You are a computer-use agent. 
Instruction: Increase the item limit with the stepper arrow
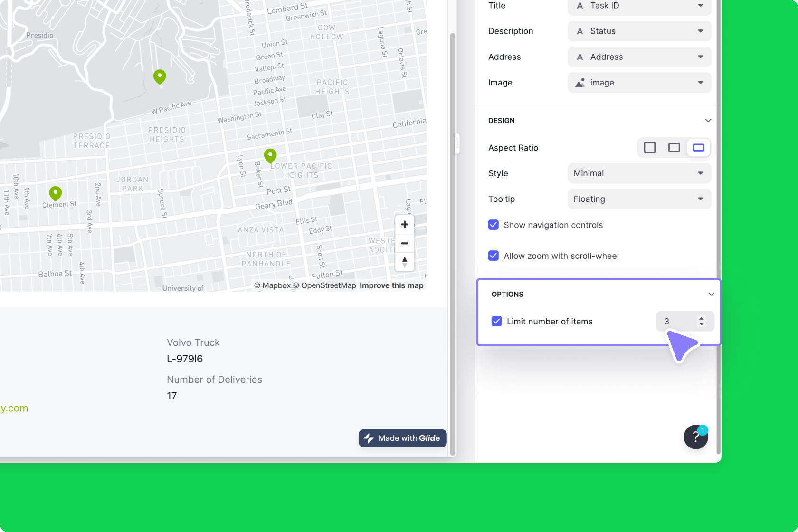[x=702, y=318]
